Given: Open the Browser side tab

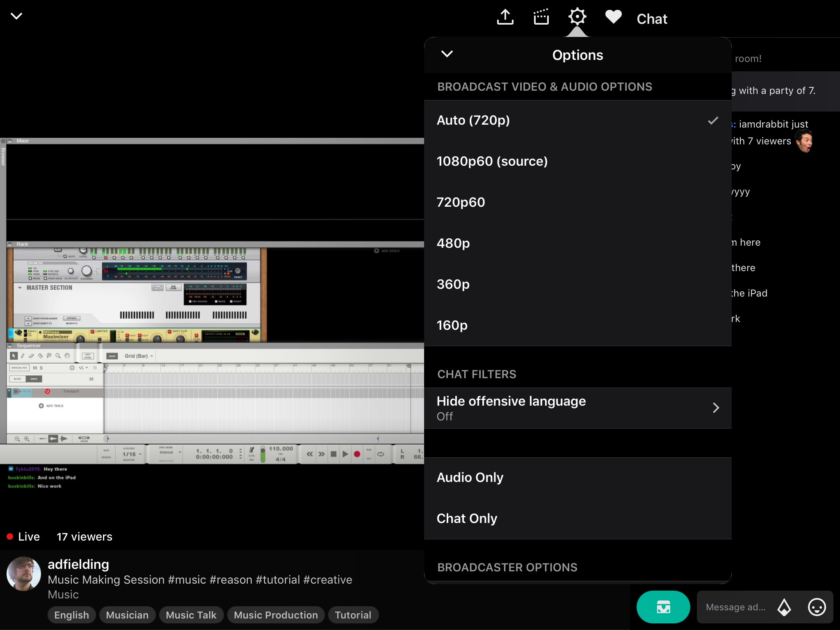Looking at the screenshot, I should pyautogui.click(x=3, y=156).
